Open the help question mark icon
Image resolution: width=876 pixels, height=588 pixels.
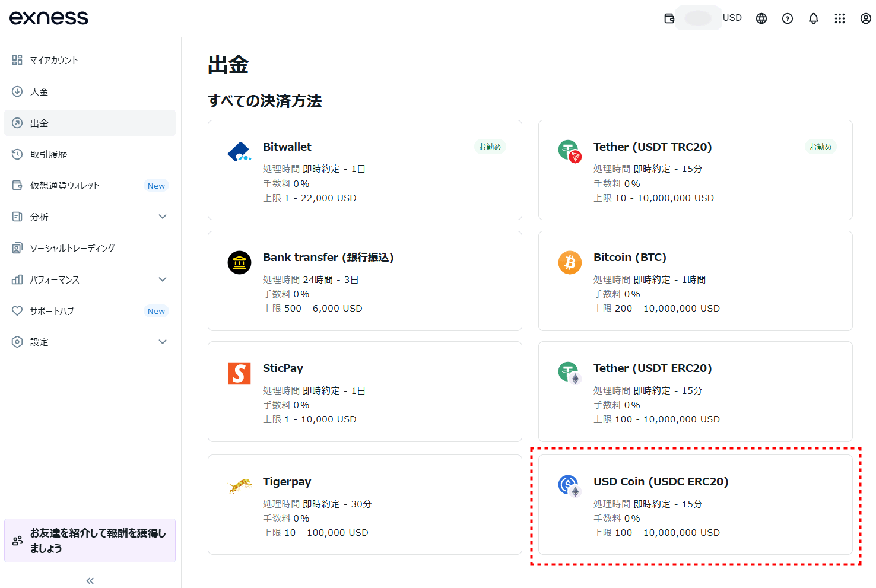pos(788,18)
